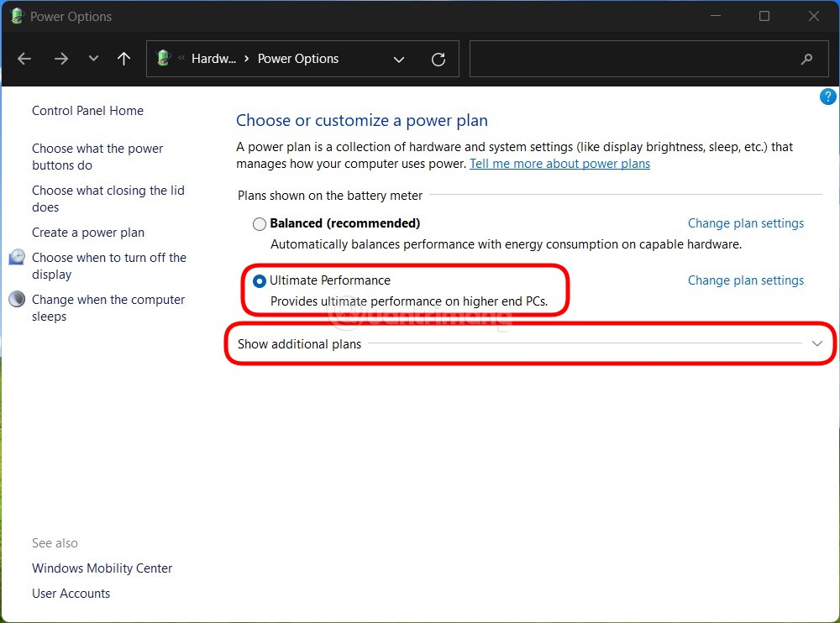Open User Accounts under See also
The image size is (840, 623).
(71, 594)
